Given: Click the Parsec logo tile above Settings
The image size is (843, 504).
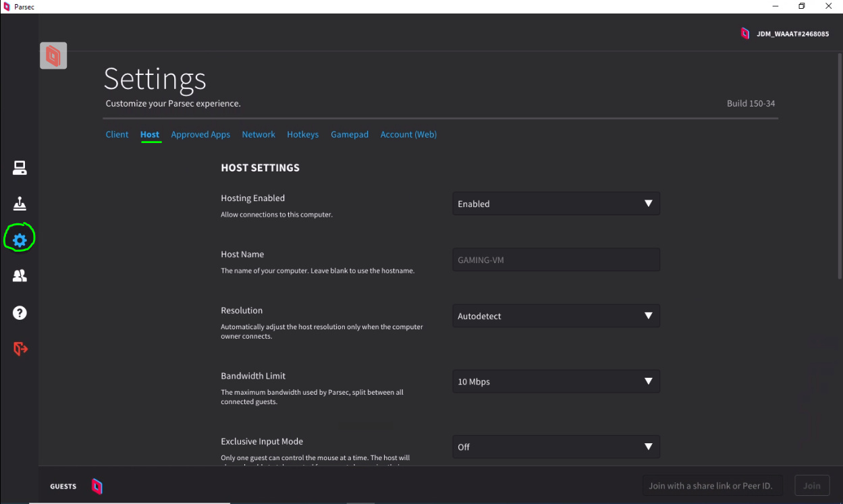Looking at the screenshot, I should (53, 55).
